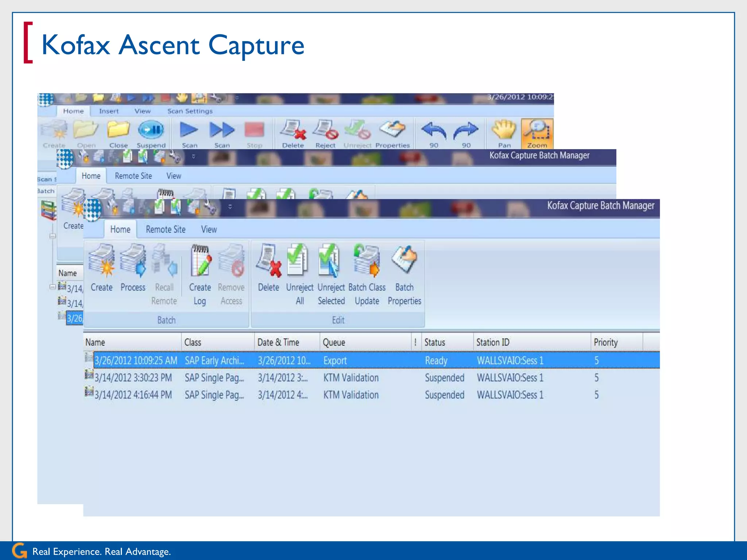
Task: Open Scan Settings tab
Action: [190, 111]
